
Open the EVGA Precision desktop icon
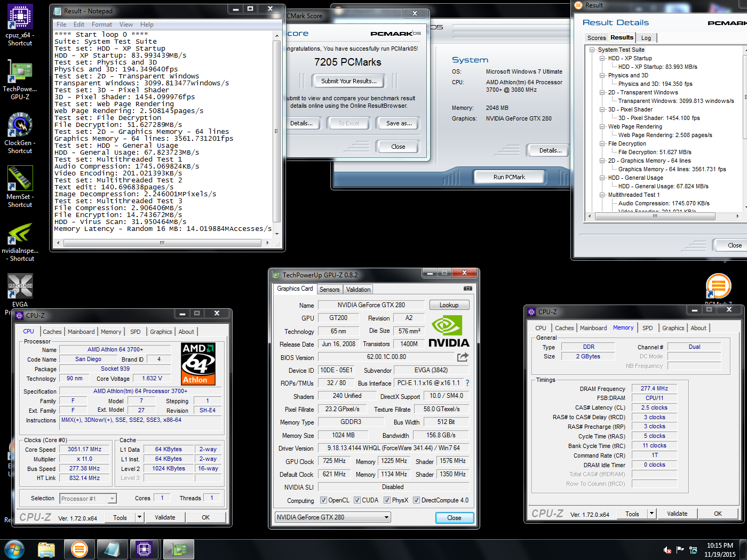click(20, 286)
